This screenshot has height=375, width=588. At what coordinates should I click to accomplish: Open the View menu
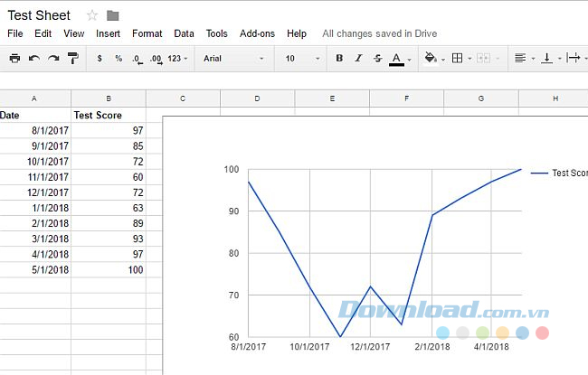[x=74, y=33]
